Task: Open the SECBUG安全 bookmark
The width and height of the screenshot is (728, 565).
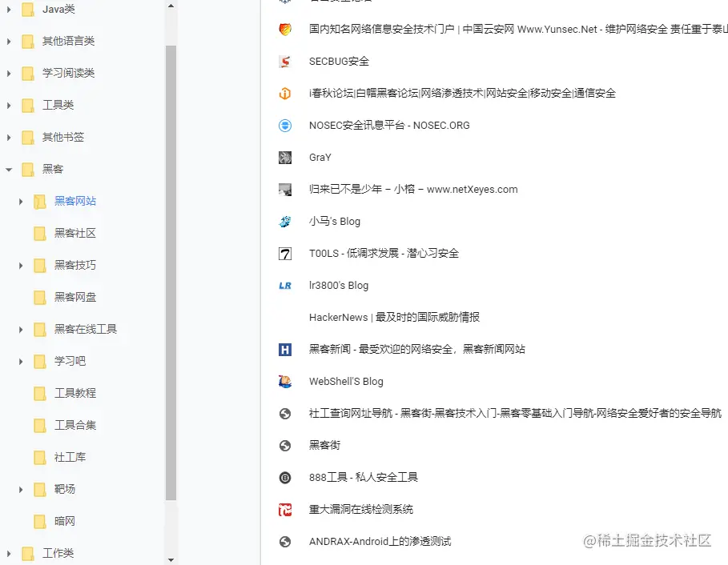Action: tap(339, 62)
